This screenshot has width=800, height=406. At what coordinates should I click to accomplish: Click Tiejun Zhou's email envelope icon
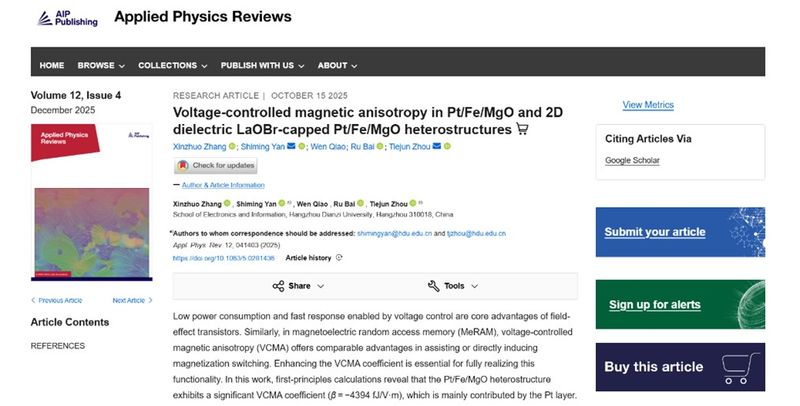435,147
